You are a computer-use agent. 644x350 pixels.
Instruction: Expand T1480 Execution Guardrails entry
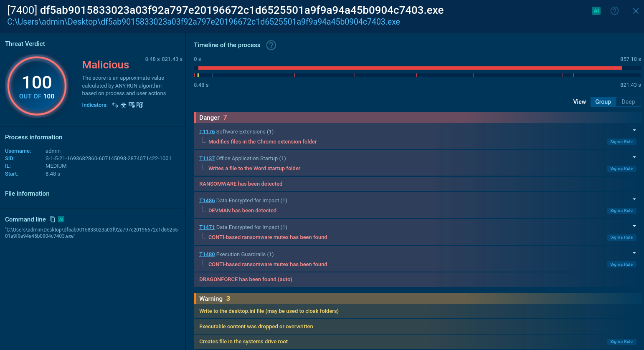[634, 253]
